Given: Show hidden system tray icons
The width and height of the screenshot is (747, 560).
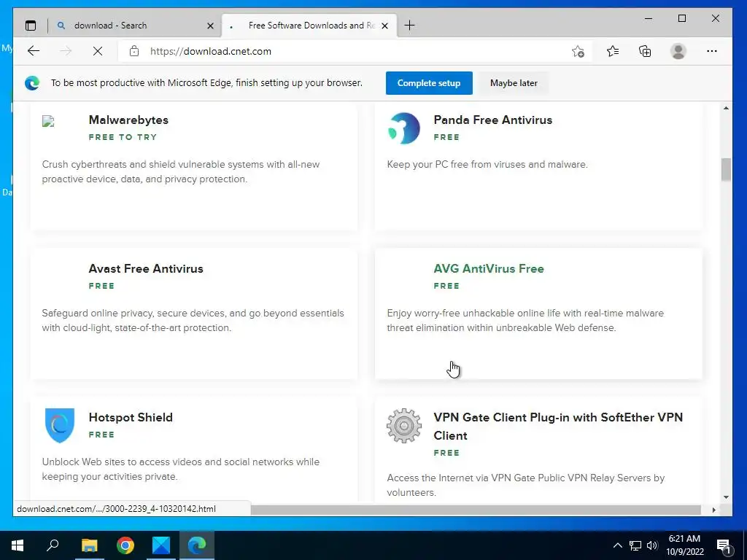Looking at the screenshot, I should tap(617, 545).
